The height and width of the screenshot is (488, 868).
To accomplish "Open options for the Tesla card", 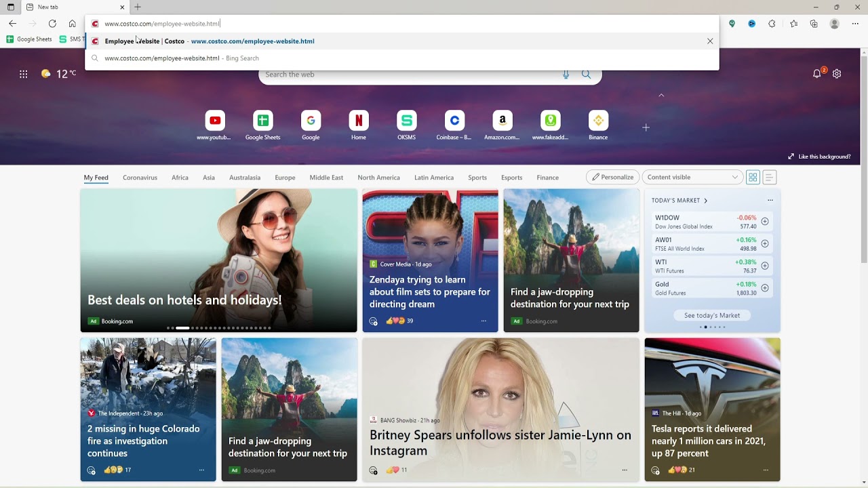I will coord(766,470).
